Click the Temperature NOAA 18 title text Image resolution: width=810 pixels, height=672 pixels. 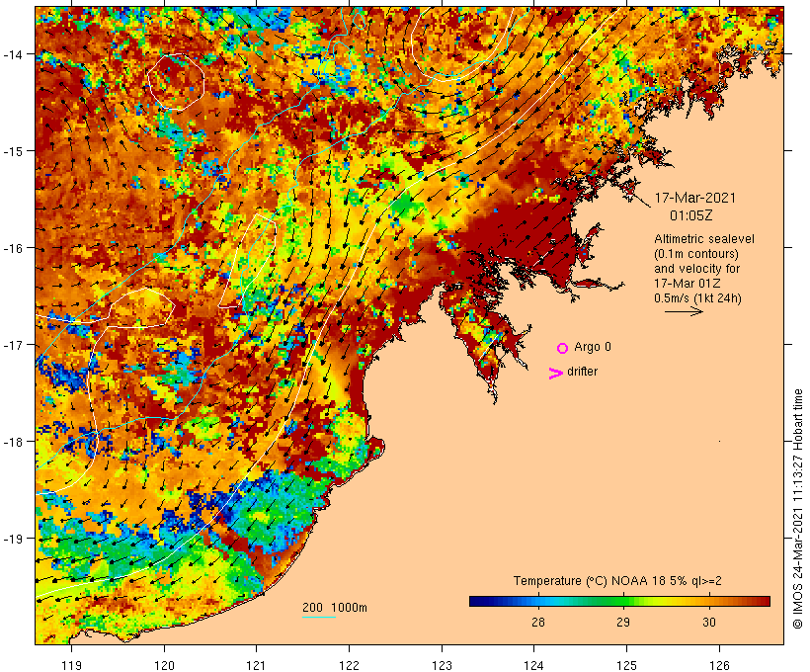(x=617, y=581)
